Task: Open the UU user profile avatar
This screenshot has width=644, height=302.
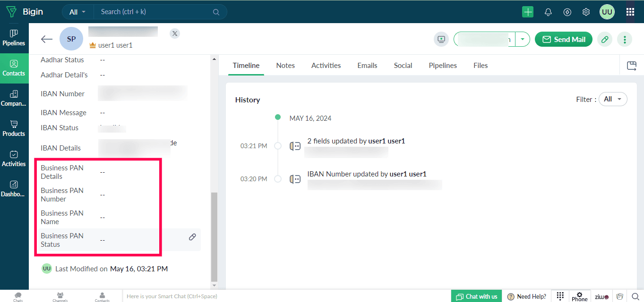Action: (x=607, y=12)
